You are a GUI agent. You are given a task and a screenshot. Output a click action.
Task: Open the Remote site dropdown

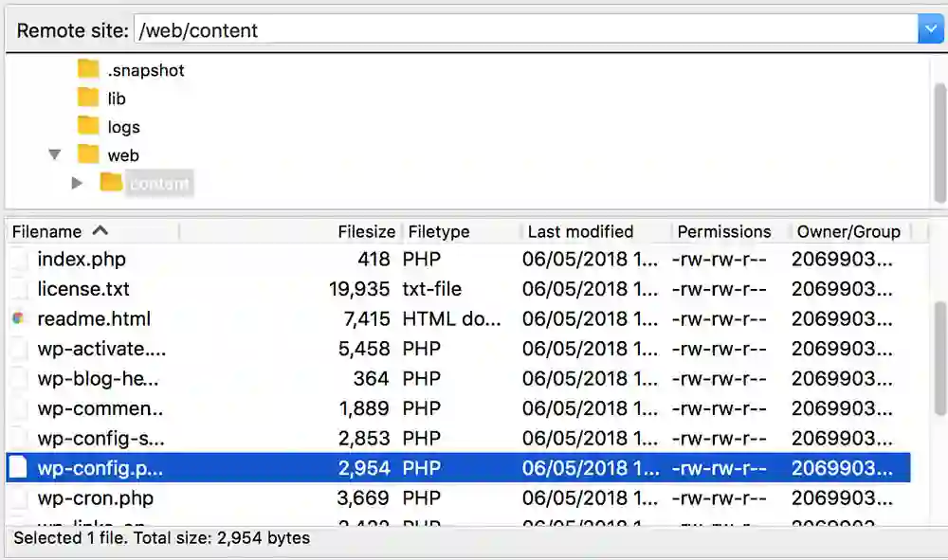[x=930, y=29]
